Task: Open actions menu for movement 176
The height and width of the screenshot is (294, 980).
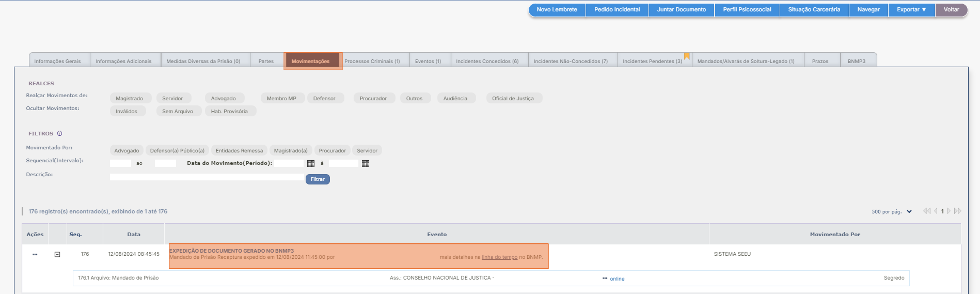Action: tap(35, 254)
